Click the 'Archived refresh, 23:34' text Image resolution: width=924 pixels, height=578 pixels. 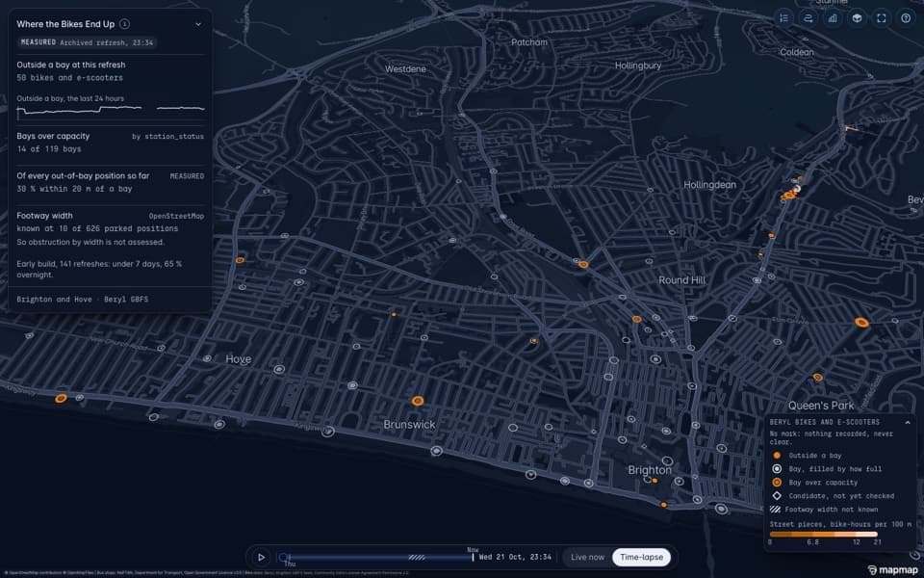pyautogui.click(x=106, y=42)
